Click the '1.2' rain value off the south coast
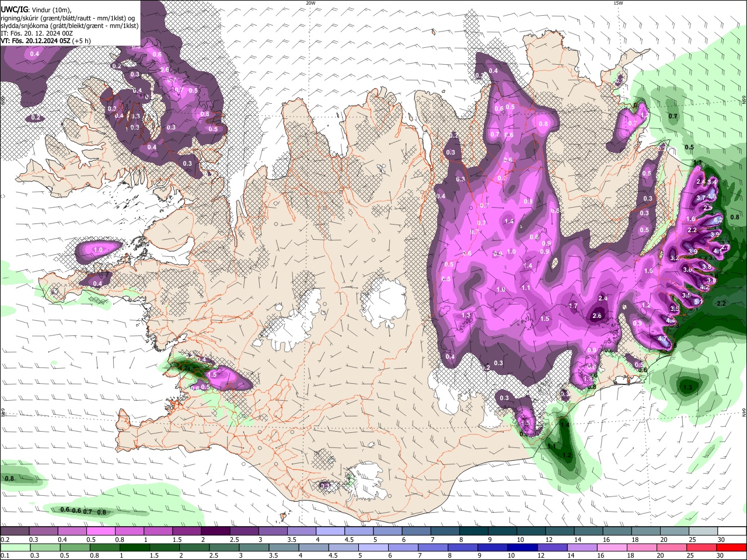The width and height of the screenshot is (747, 560). tap(567, 455)
